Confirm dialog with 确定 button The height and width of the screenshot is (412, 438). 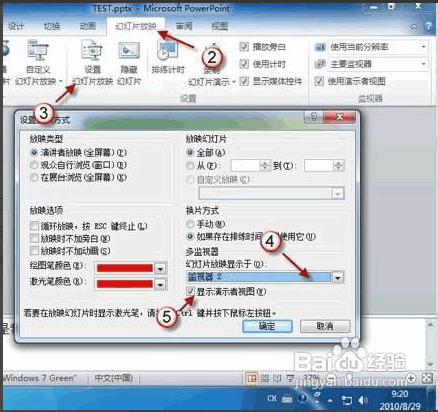tap(267, 326)
